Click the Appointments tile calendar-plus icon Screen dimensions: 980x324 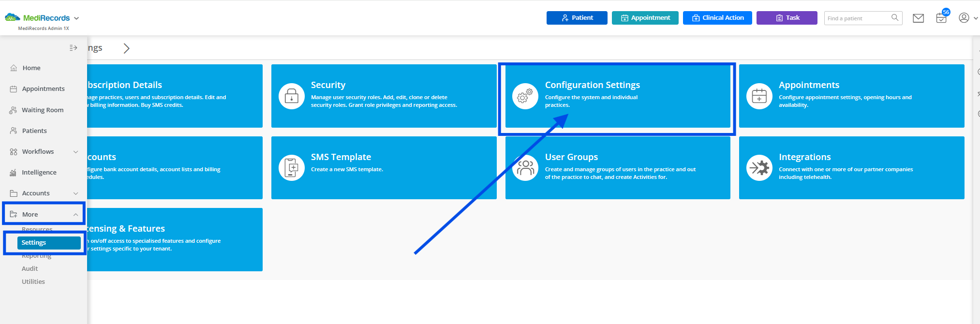click(759, 96)
